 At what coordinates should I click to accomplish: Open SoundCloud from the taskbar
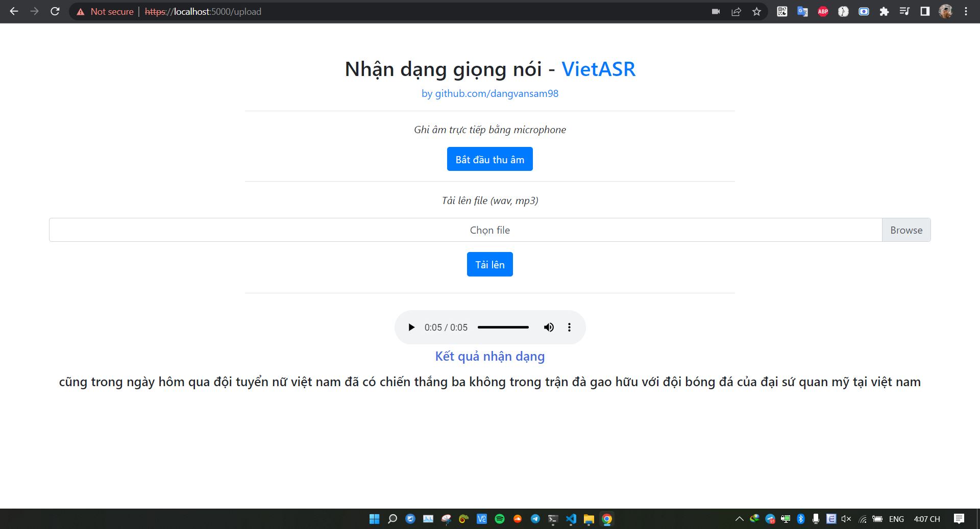click(x=518, y=519)
